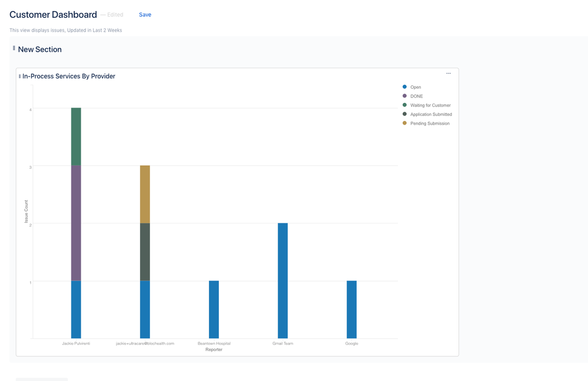
Task: Click the Jackie Pulvirenti axis label
Action: click(x=76, y=343)
